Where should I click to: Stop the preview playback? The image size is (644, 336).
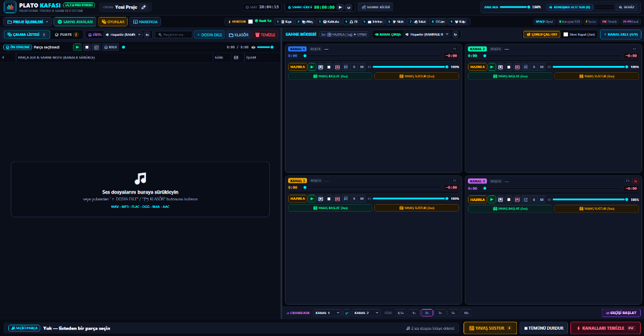pos(87,47)
